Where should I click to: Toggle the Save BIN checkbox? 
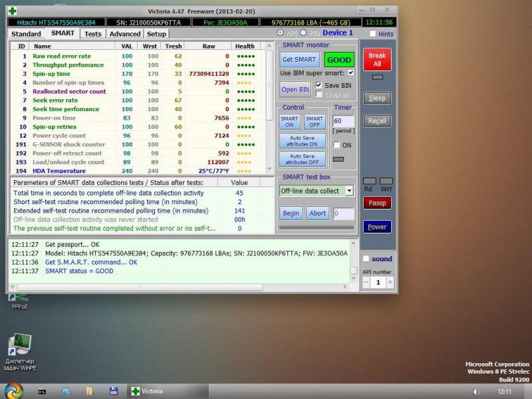click(x=319, y=85)
